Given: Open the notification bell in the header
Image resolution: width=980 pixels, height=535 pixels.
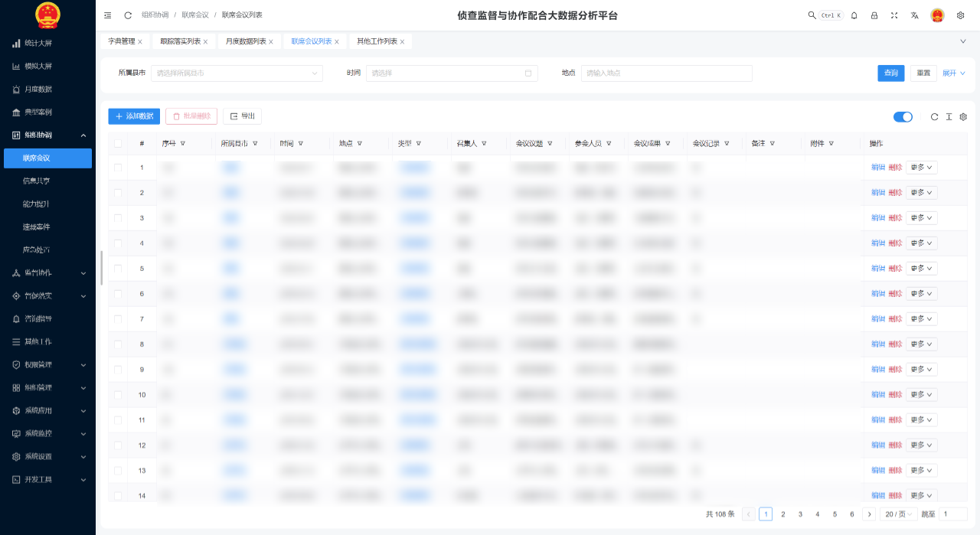Looking at the screenshot, I should click(x=854, y=15).
